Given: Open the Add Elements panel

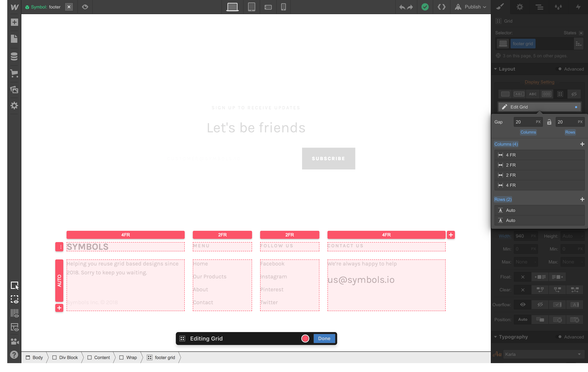Looking at the screenshot, I should click(14, 22).
